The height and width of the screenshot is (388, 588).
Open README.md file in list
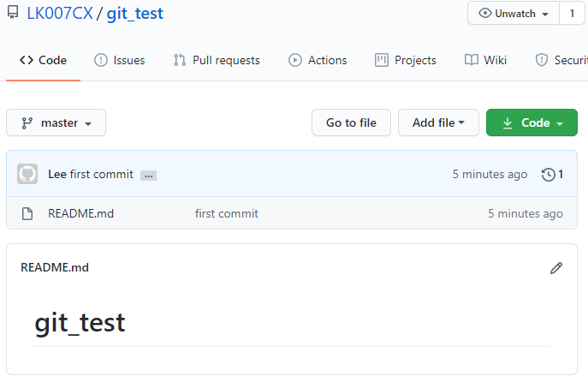coord(80,213)
